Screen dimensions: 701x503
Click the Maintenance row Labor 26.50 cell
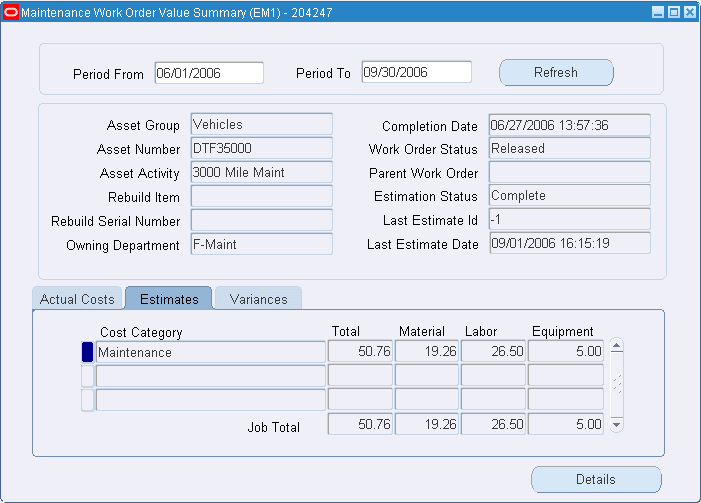point(494,351)
